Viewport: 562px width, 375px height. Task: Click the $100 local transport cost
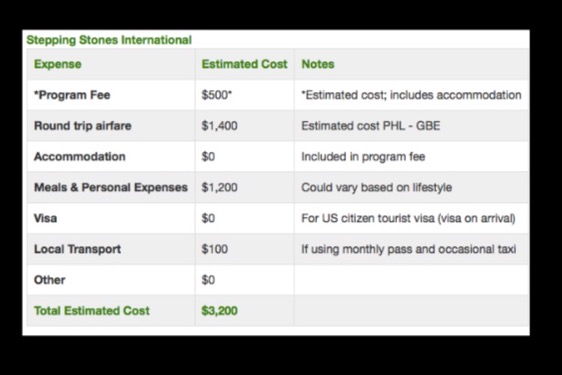pos(215,249)
